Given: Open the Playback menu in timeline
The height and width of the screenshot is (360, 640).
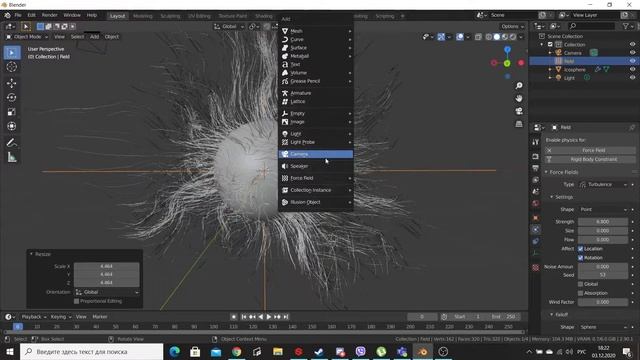Looking at the screenshot, I should (x=33, y=317).
